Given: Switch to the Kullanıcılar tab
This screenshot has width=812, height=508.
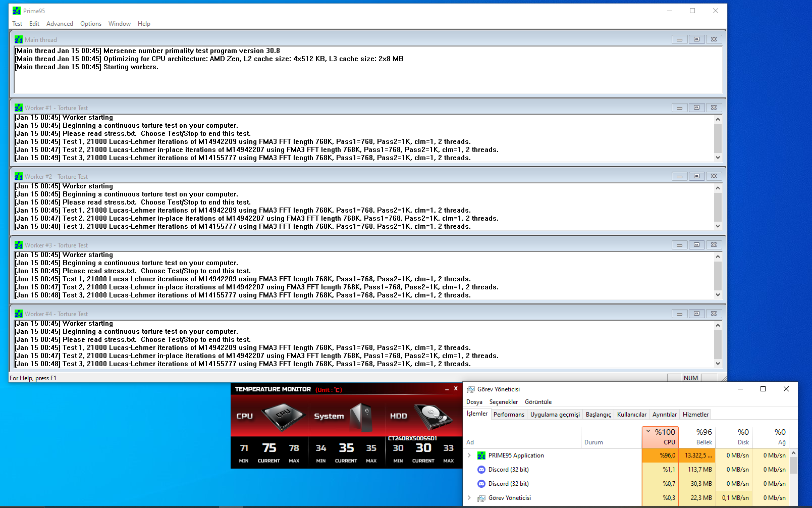Looking at the screenshot, I should pos(632,415).
